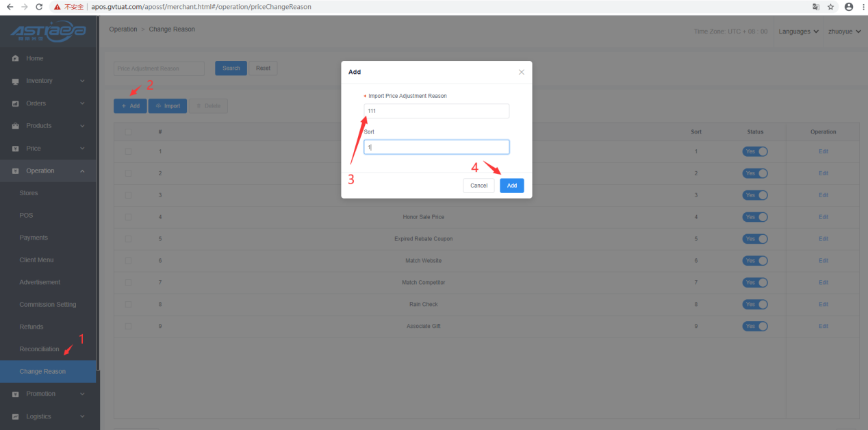Click the Orders sidebar icon
Screen dimensions: 868x430
(x=15, y=103)
